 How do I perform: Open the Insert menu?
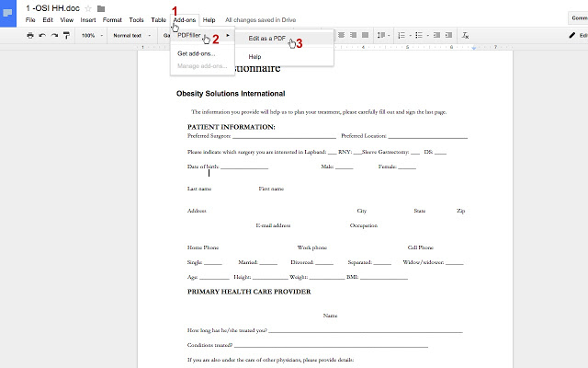point(88,20)
